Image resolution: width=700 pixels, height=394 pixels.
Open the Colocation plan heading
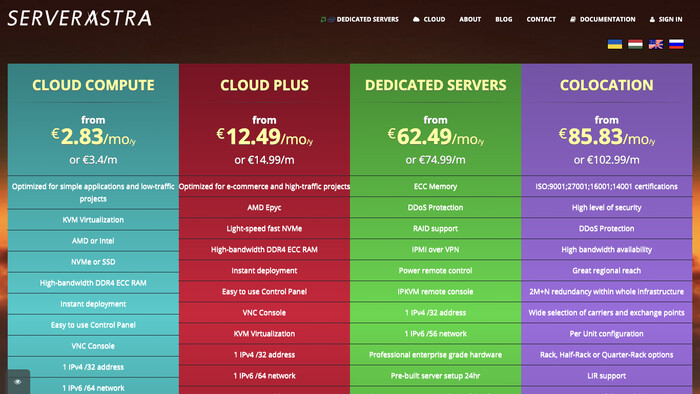pyautogui.click(x=607, y=85)
